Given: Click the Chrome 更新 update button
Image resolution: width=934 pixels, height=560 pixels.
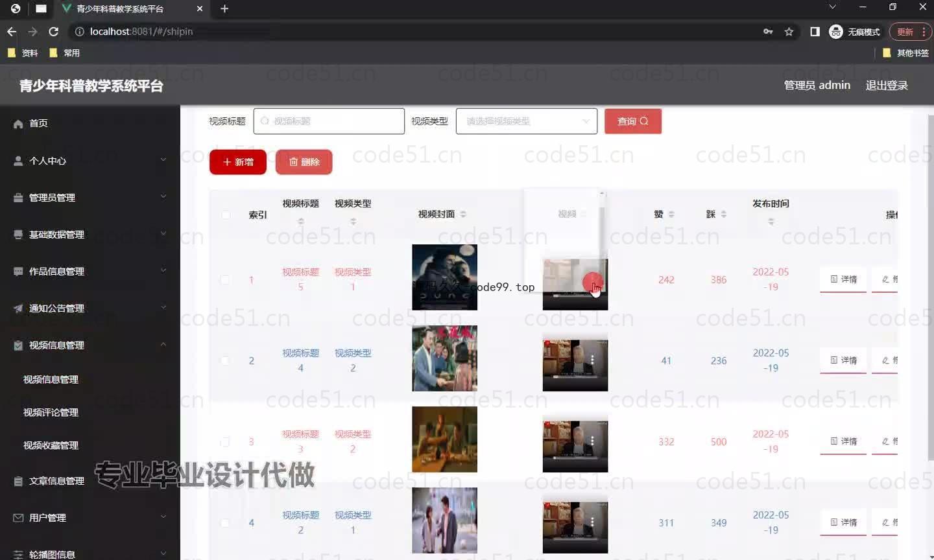Looking at the screenshot, I should click(x=910, y=31).
